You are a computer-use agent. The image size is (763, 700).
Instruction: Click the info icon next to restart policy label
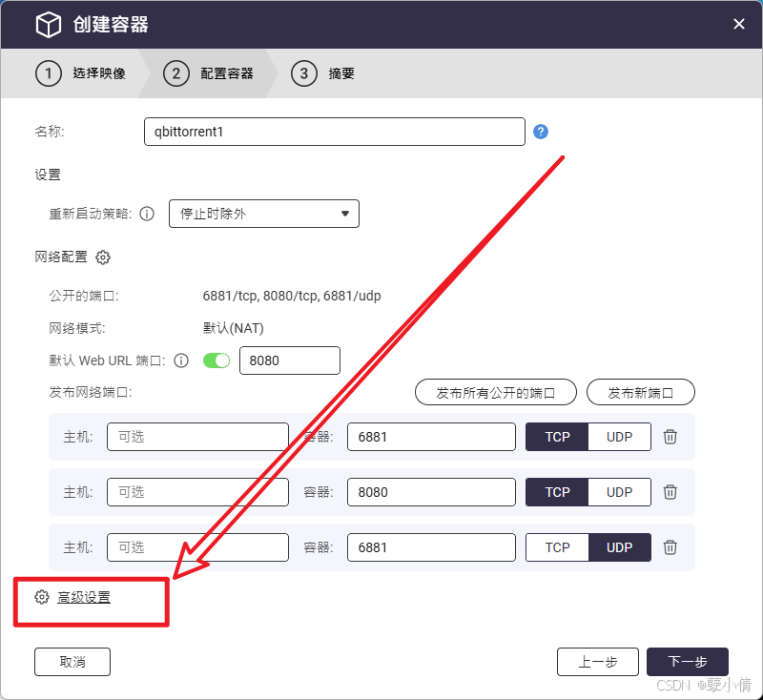[x=147, y=214]
